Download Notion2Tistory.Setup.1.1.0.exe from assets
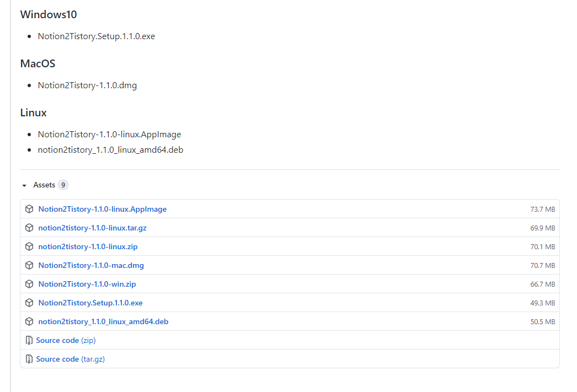The height and width of the screenshot is (392, 577). [x=90, y=303]
